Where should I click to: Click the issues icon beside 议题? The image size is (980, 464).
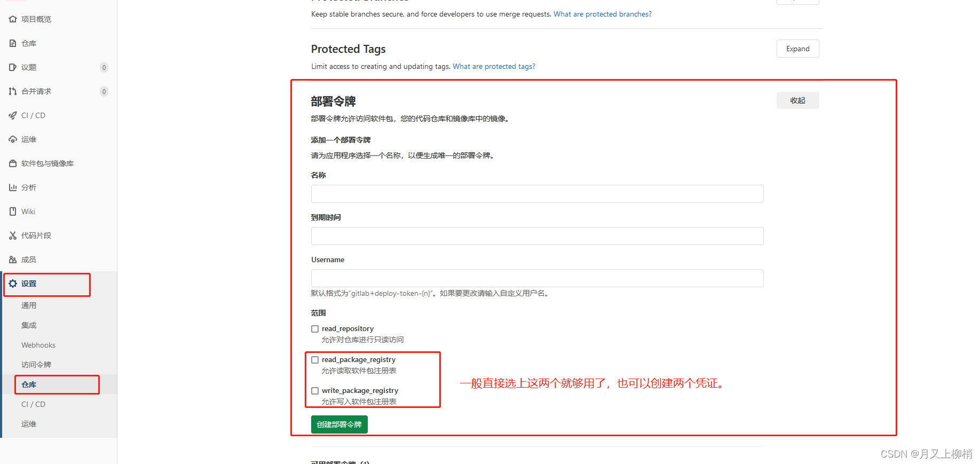click(x=13, y=67)
